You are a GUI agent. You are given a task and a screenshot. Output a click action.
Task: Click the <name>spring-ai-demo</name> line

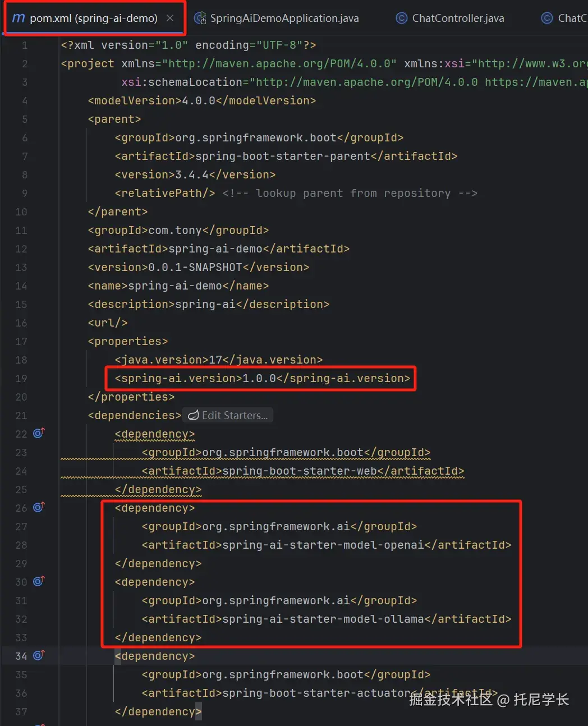click(178, 286)
